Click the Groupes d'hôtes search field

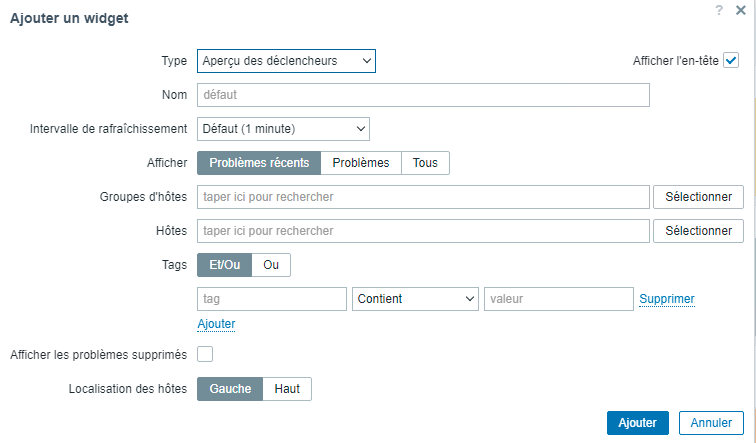[x=423, y=197]
